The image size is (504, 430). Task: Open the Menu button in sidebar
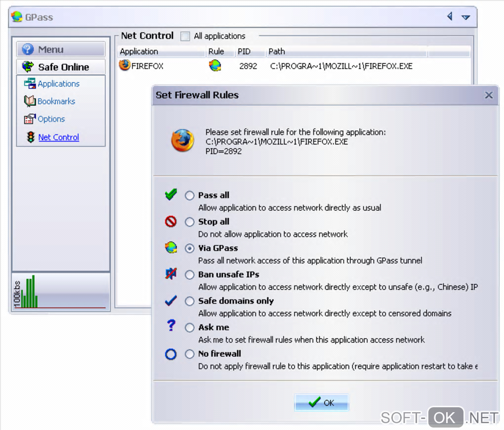coord(61,49)
